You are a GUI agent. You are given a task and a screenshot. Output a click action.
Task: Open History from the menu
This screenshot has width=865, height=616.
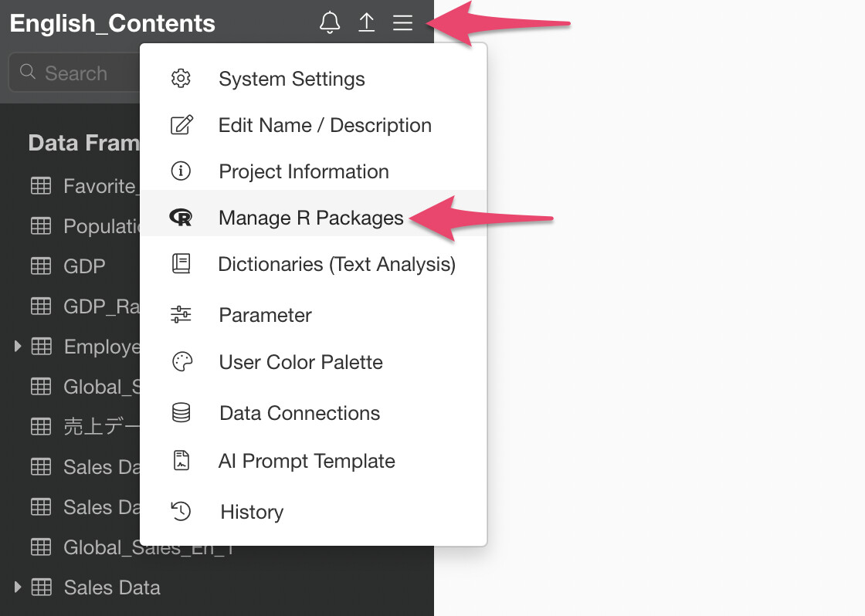[252, 512]
